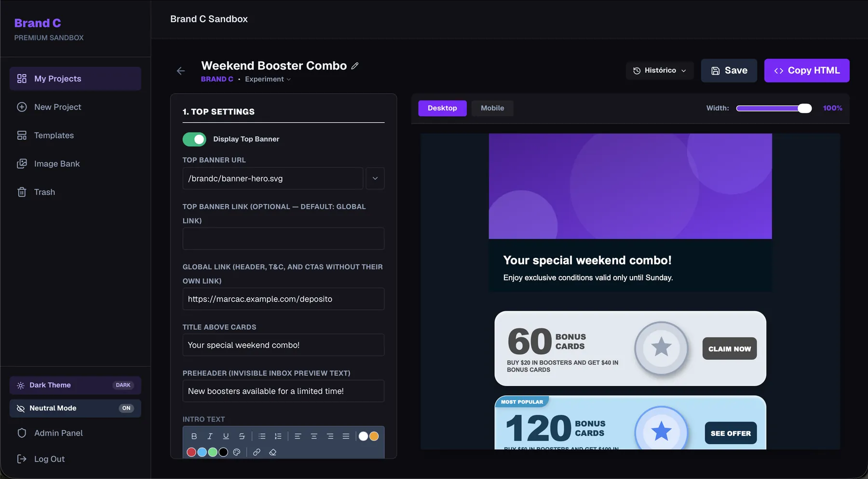
Task: Go to Image Bank in the sidebar
Action: click(75, 164)
